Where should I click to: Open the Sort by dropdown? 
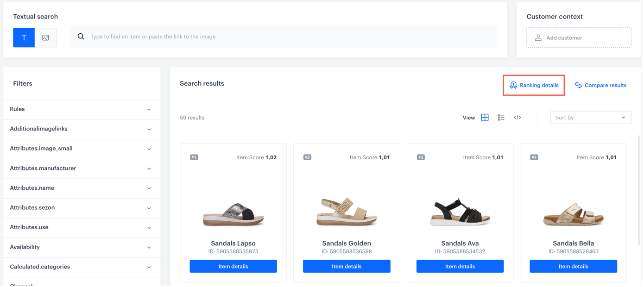590,117
